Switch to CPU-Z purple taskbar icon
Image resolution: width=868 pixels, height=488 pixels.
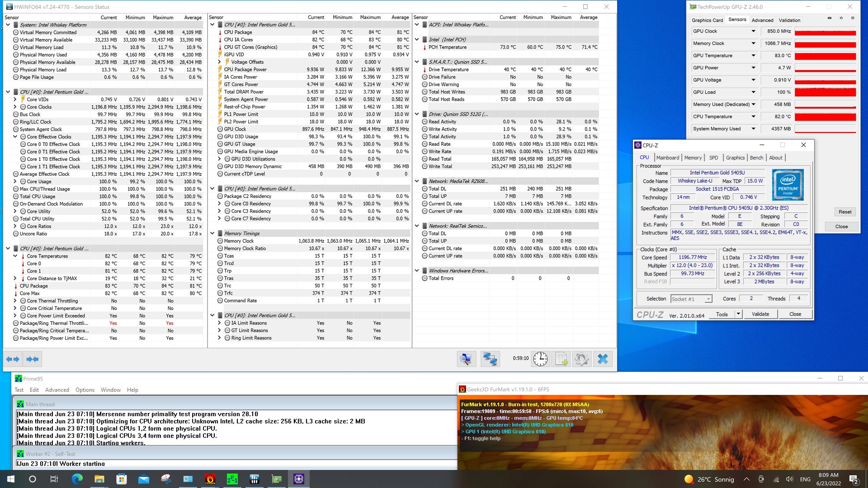pyautogui.click(x=299, y=479)
